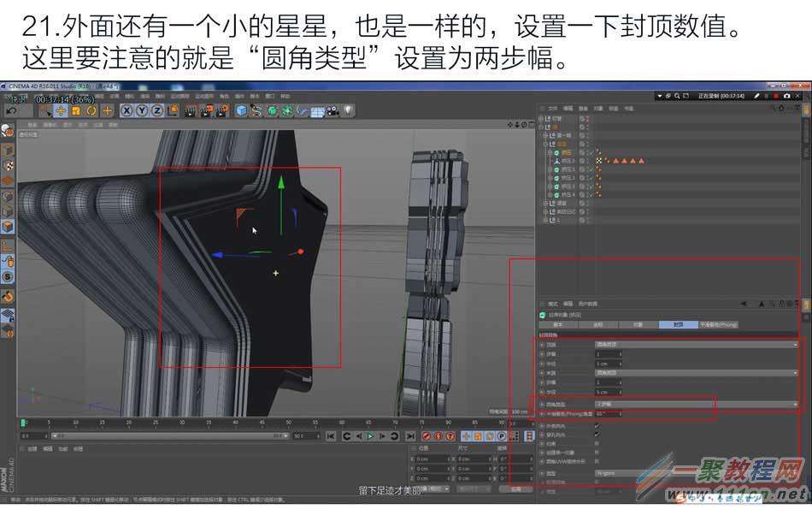The width and height of the screenshot is (812, 509).
Task: Toggle the first checked hull checkbox
Action: pyautogui.click(x=597, y=425)
